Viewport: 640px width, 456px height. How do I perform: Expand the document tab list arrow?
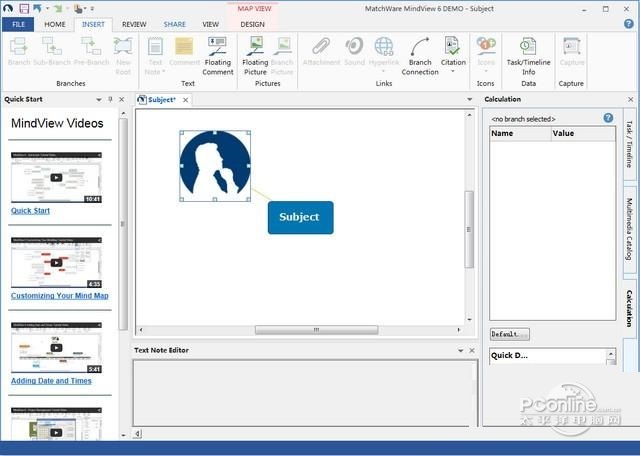469,100
